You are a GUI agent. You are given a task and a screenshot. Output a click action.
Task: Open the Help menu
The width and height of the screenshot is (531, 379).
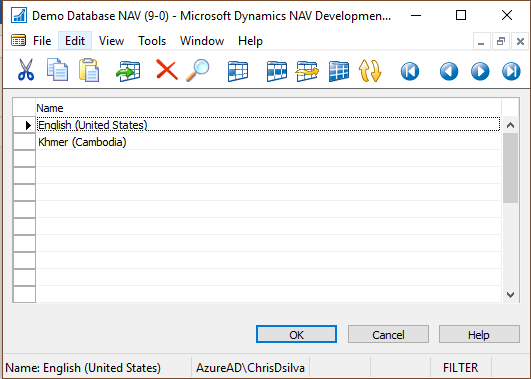click(250, 41)
